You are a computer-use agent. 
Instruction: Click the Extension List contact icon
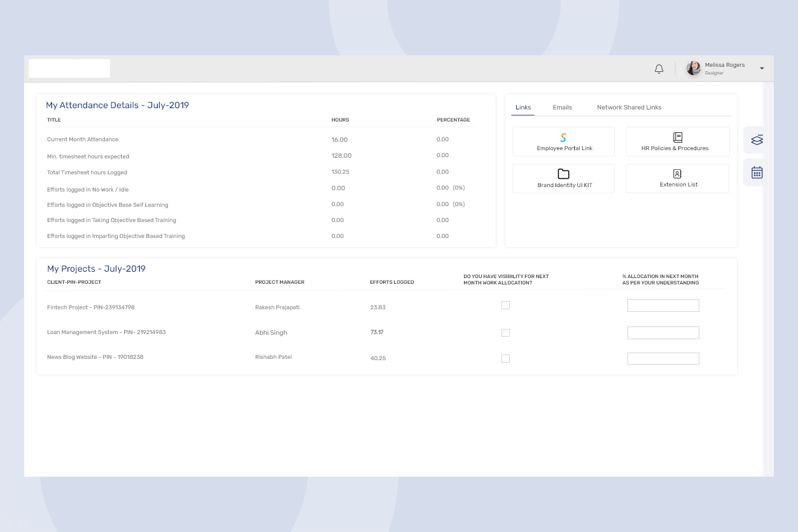[678, 174]
